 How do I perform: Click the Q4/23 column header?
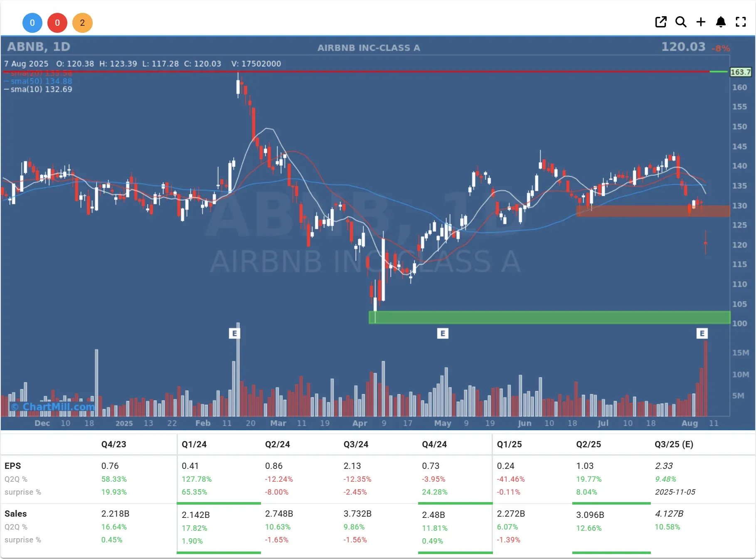[113, 444]
